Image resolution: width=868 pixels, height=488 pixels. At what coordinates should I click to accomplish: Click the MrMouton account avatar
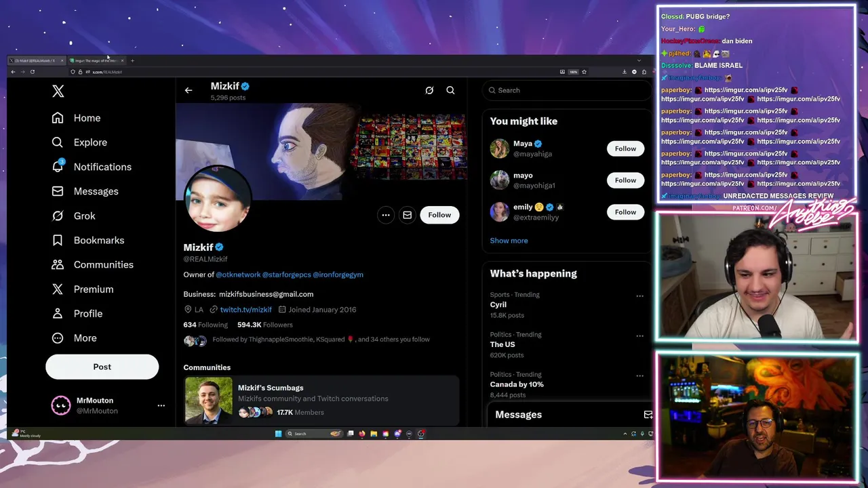[x=61, y=405]
